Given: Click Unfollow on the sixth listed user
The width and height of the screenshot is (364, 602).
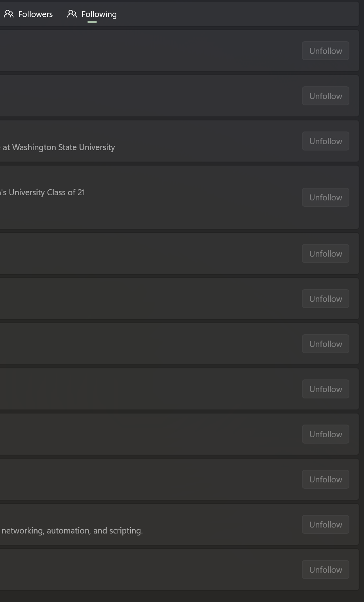Looking at the screenshot, I should pyautogui.click(x=325, y=299).
